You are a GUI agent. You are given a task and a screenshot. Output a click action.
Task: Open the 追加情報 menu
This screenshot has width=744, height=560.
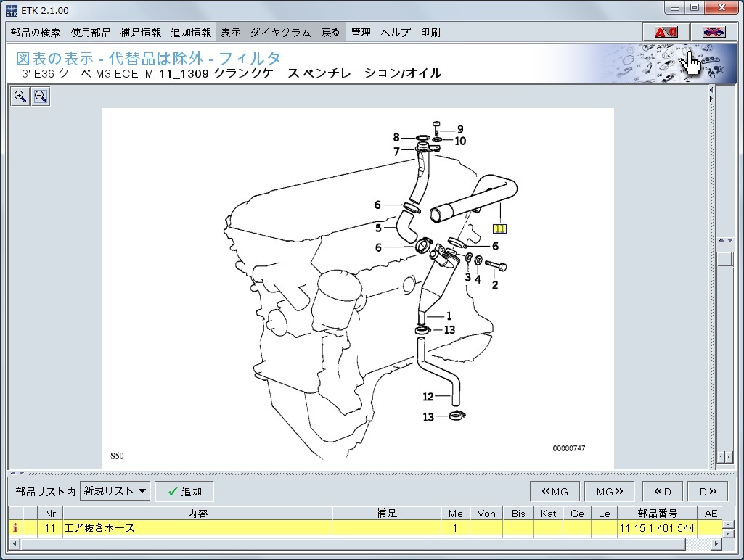191,32
